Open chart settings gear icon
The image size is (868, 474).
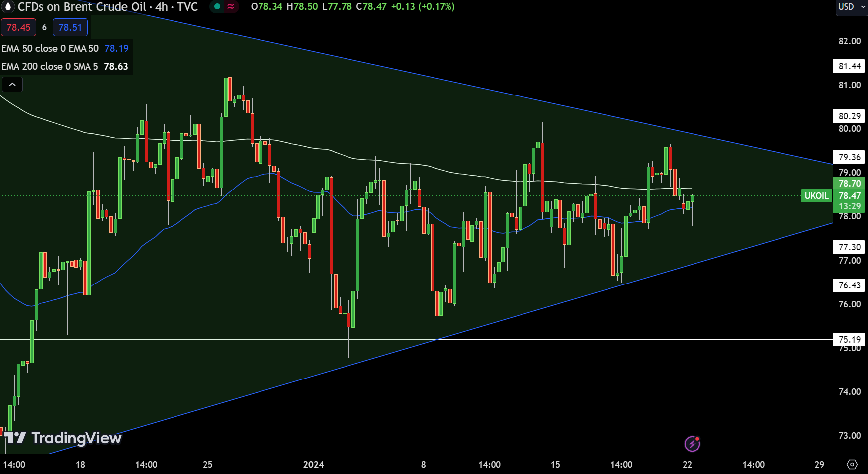(852, 464)
